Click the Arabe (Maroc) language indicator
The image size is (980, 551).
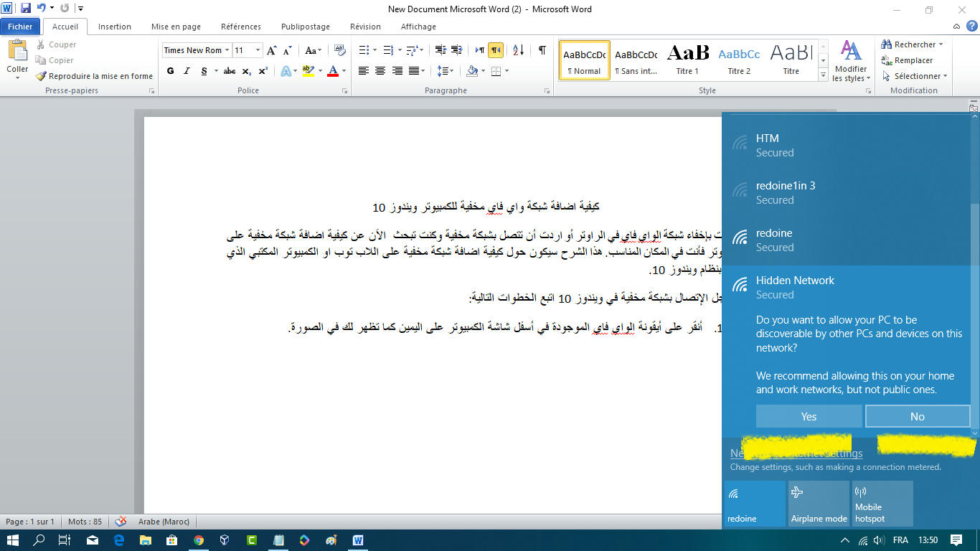(x=164, y=522)
